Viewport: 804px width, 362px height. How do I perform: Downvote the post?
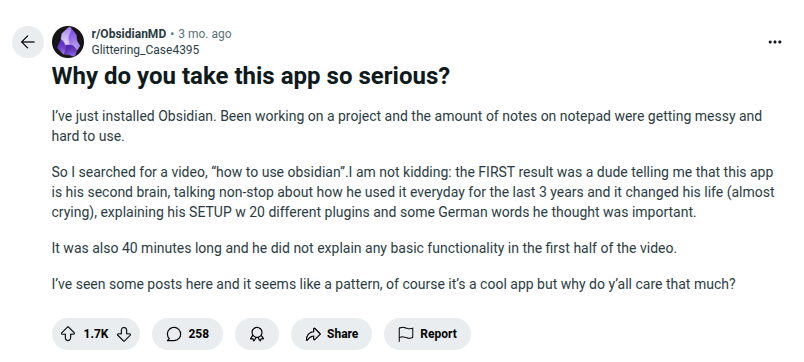click(x=124, y=334)
